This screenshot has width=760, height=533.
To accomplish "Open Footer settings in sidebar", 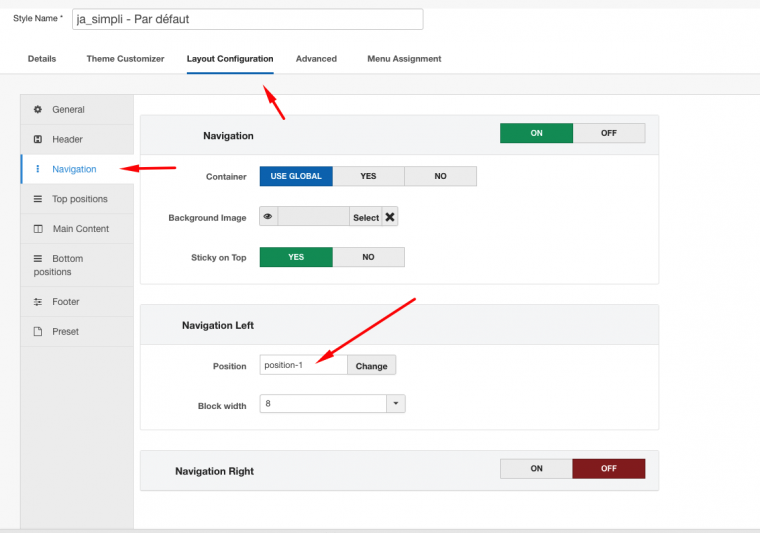I will click(77, 302).
